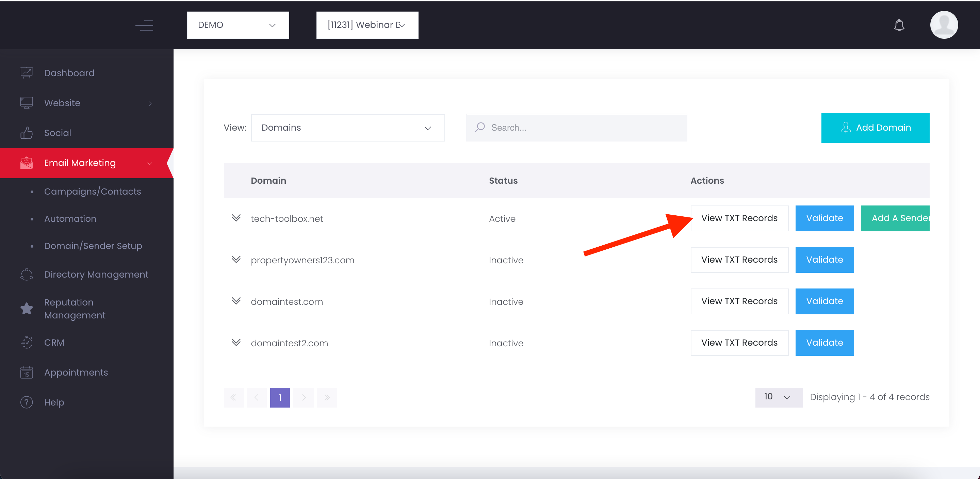View TXT Records for propertyowners123.com
The image size is (980, 479).
(x=739, y=260)
